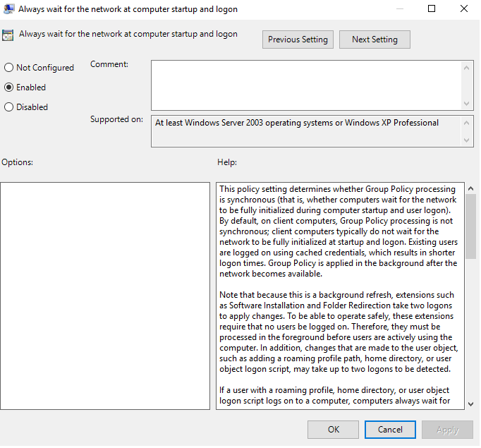Confirm the setting with OK
Image resolution: width=481 pixels, height=448 pixels.
[x=334, y=430]
